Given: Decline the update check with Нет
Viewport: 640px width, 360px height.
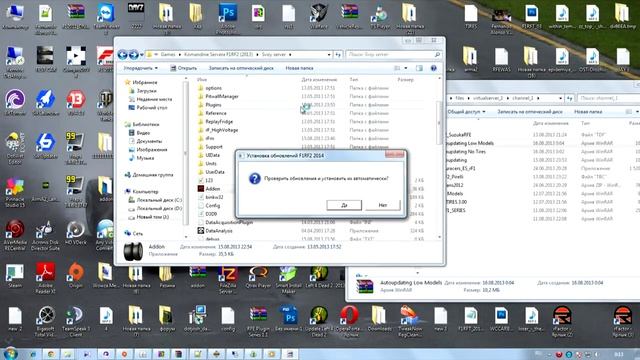Looking at the screenshot, I should coord(382,205).
